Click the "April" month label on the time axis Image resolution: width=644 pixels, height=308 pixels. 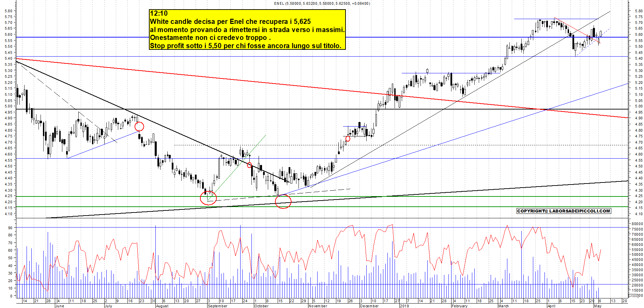click(551, 306)
